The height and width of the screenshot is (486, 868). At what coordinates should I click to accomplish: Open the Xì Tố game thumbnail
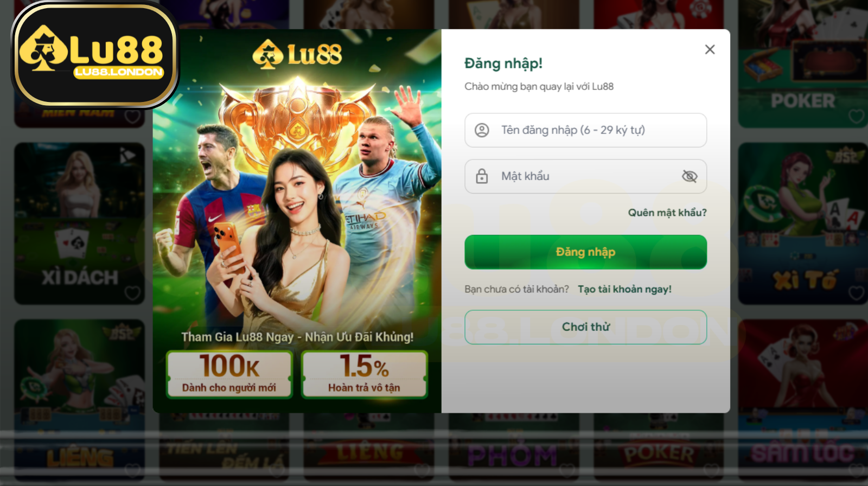pyautogui.click(x=803, y=223)
